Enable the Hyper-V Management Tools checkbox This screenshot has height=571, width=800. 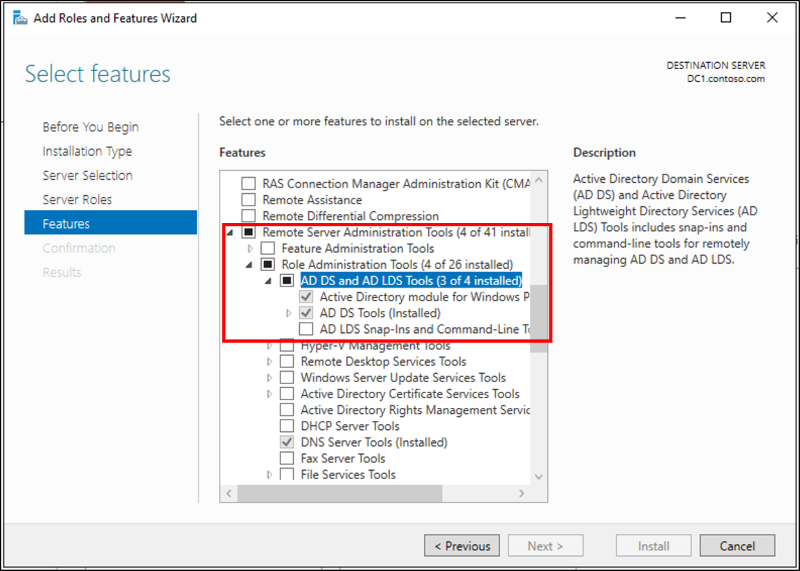click(287, 345)
